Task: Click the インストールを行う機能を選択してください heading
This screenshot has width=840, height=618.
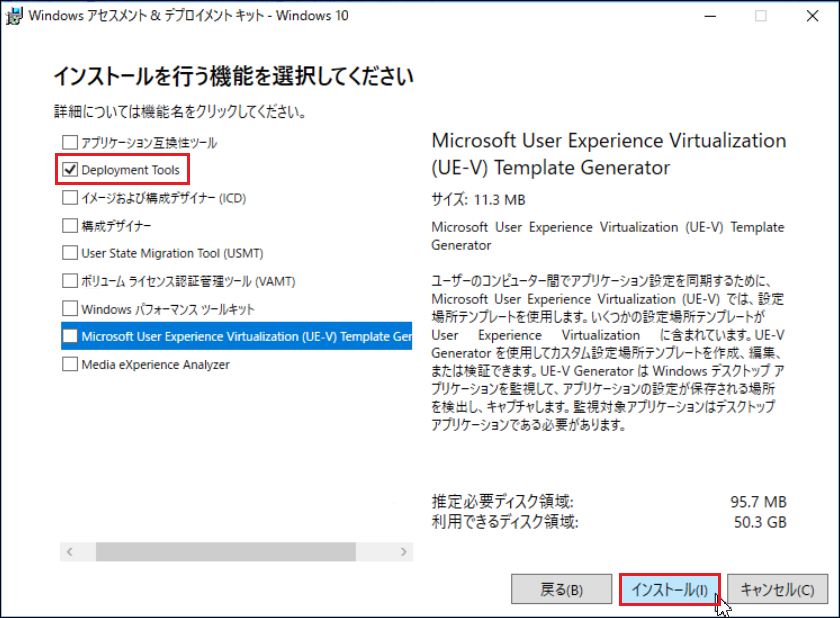Action: [234, 76]
